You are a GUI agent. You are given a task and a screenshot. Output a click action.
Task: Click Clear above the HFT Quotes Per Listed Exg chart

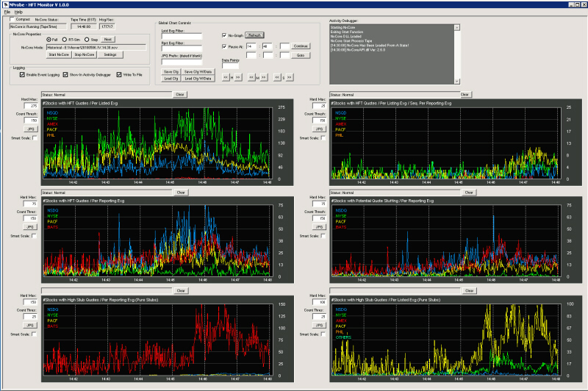coord(180,95)
